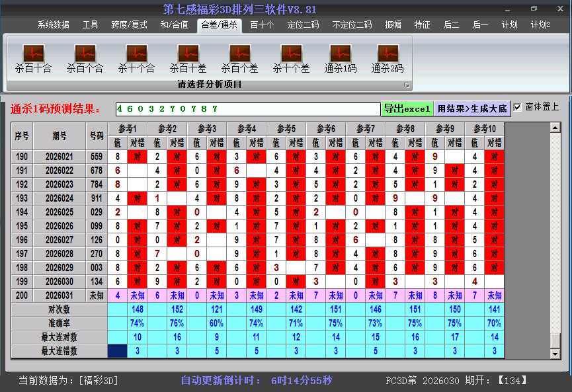Open the 跨度/复式 tab
This screenshot has height=392, width=572.
point(130,25)
